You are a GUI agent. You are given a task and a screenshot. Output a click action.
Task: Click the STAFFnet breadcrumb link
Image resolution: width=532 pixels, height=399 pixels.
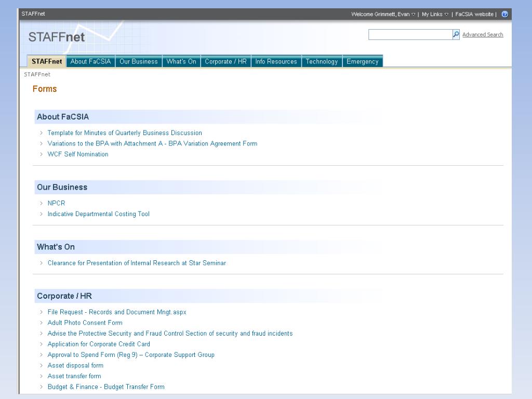pos(37,74)
